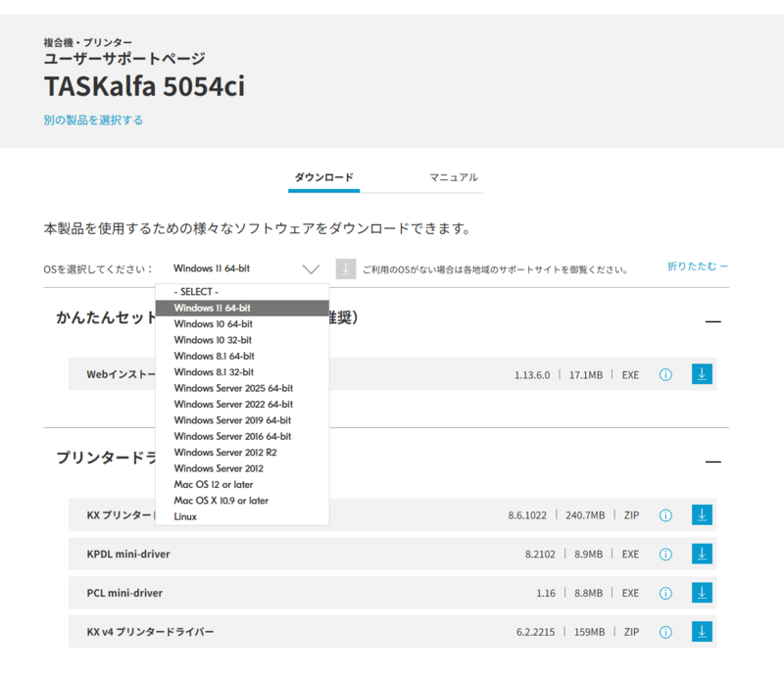Show info for KPDL mini-driver
The width and height of the screenshot is (784, 680).
coord(665,554)
